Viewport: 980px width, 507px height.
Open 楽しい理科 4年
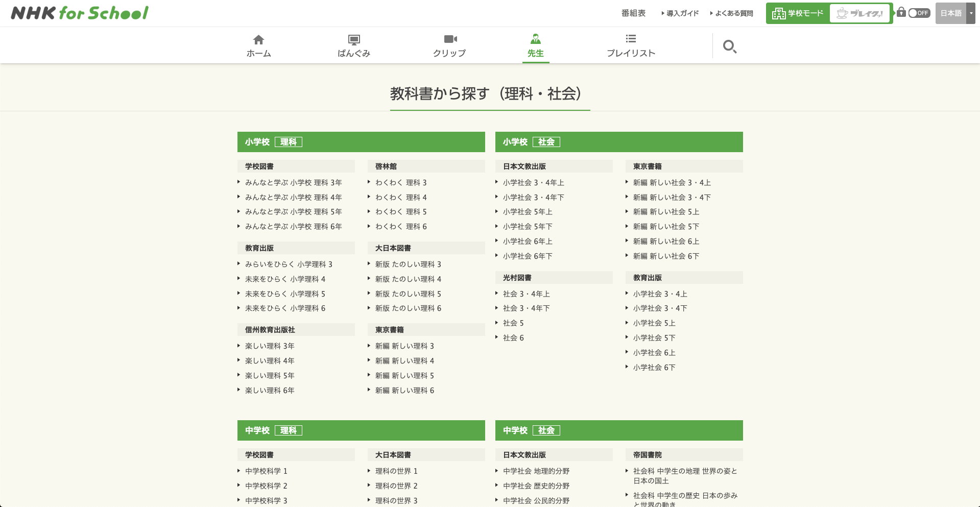tap(270, 361)
